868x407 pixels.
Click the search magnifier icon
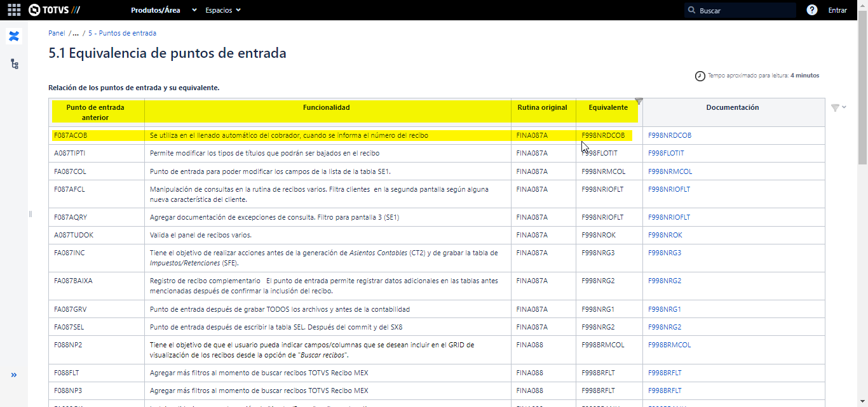[691, 10]
